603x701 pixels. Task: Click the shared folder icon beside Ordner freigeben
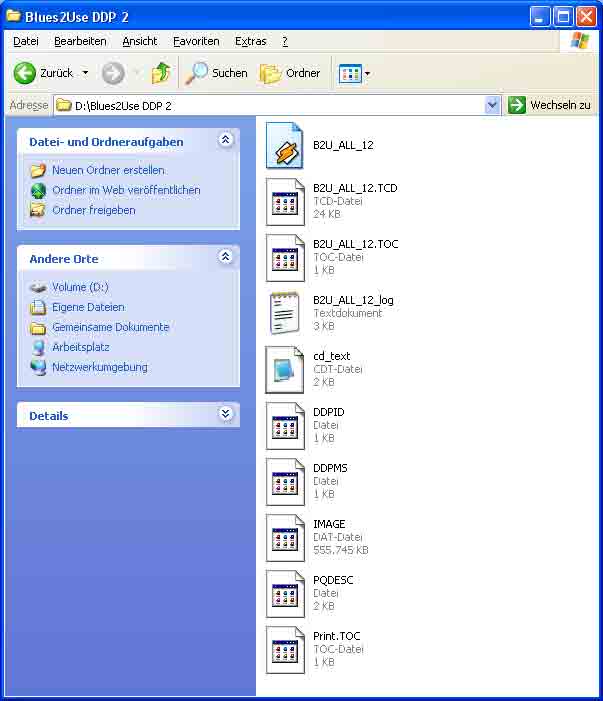click(38, 210)
